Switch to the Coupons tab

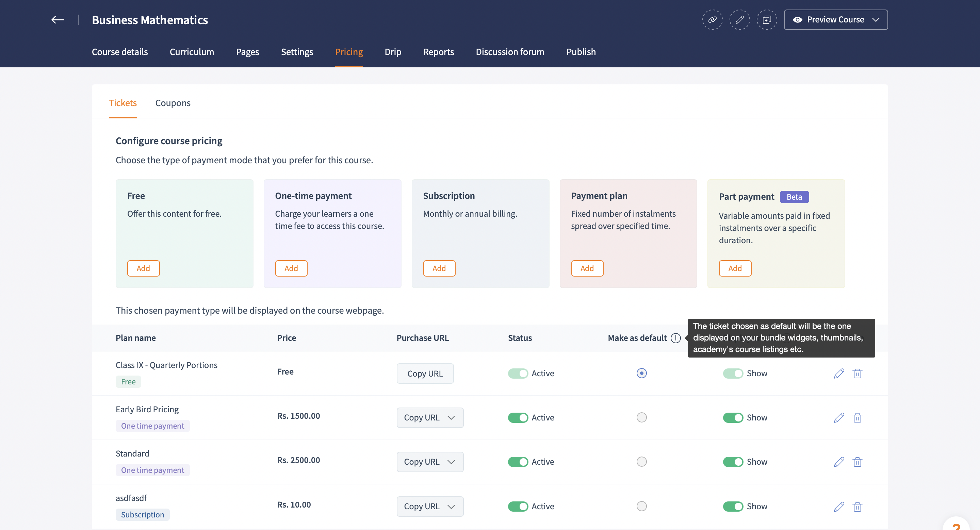[173, 103]
